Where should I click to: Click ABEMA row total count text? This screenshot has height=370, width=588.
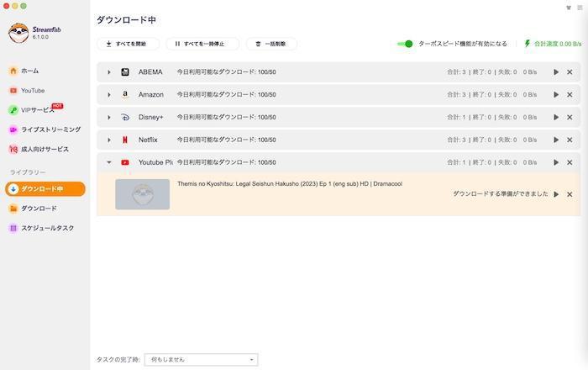pyautogui.click(x=456, y=72)
